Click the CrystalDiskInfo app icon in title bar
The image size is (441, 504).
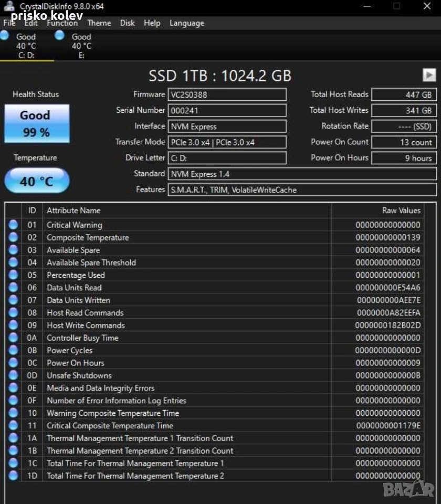pos(9,6)
